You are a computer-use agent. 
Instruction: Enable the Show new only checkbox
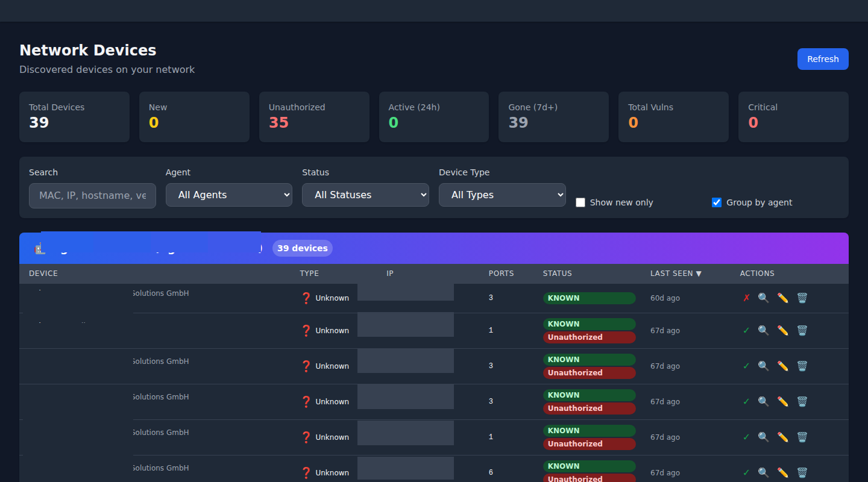point(580,202)
